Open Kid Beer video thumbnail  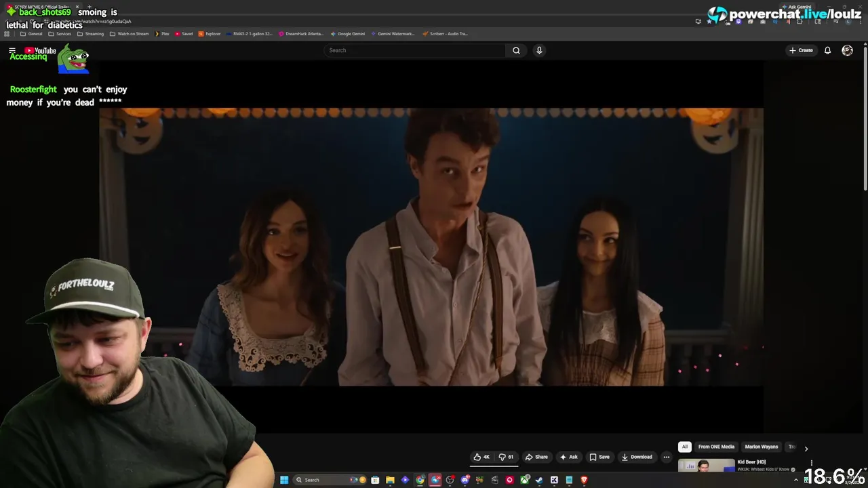(x=706, y=466)
